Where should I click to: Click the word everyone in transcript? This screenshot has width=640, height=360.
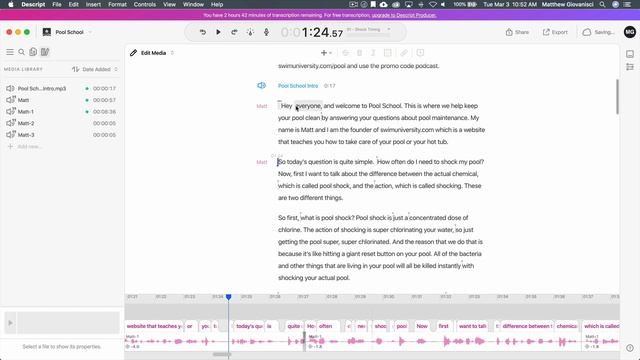click(x=308, y=106)
